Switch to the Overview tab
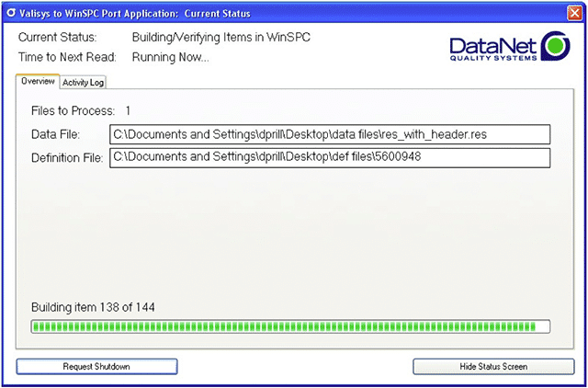The width and height of the screenshot is (588, 388). tap(38, 82)
